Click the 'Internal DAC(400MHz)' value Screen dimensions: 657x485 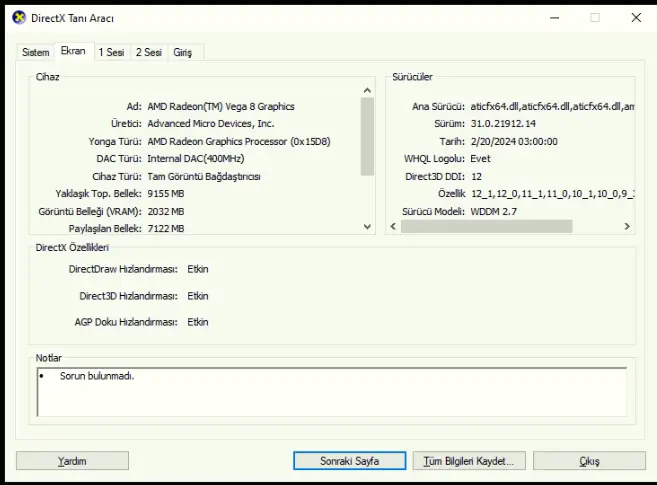pyautogui.click(x=196, y=159)
